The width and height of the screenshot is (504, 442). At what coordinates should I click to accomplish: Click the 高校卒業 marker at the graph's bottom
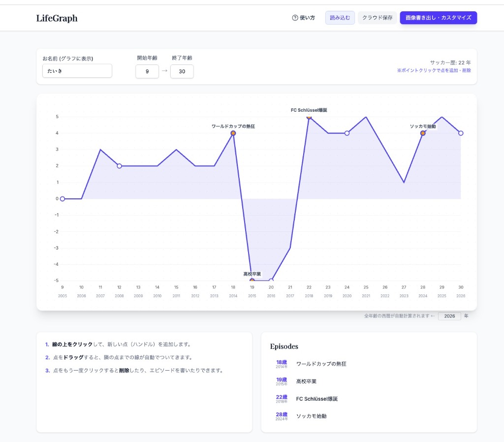coord(252,281)
